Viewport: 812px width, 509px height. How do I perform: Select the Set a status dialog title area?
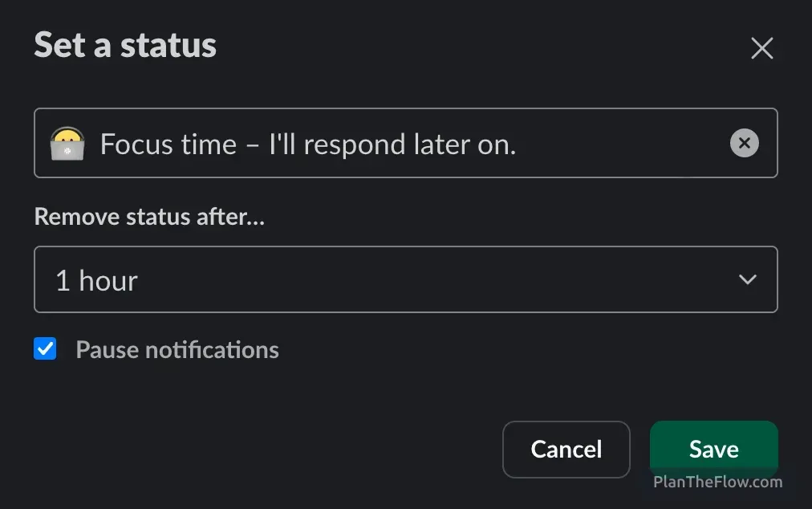[124, 46]
